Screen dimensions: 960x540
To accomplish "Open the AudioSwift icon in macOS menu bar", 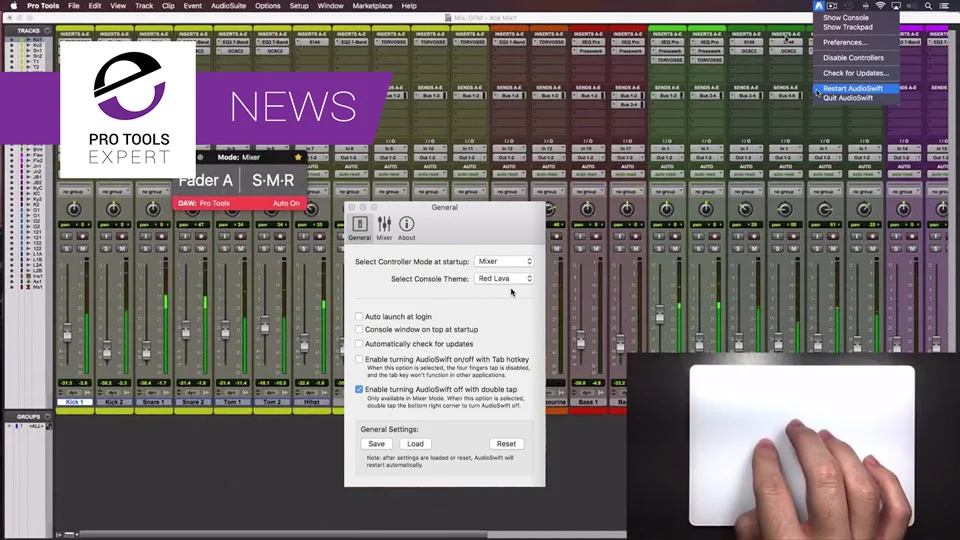I will pyautogui.click(x=819, y=6).
